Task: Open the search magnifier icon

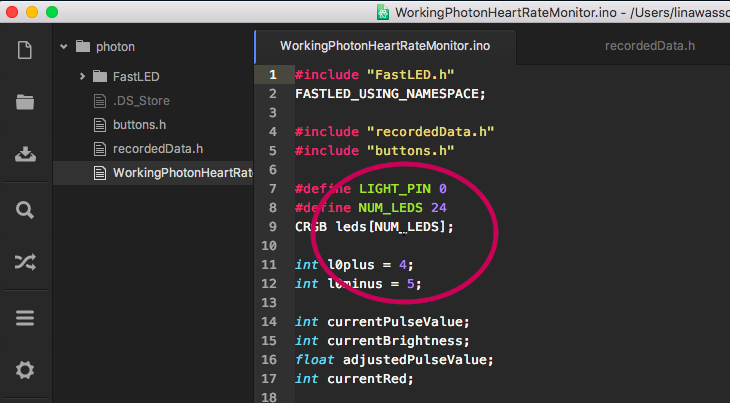Action: (25, 210)
